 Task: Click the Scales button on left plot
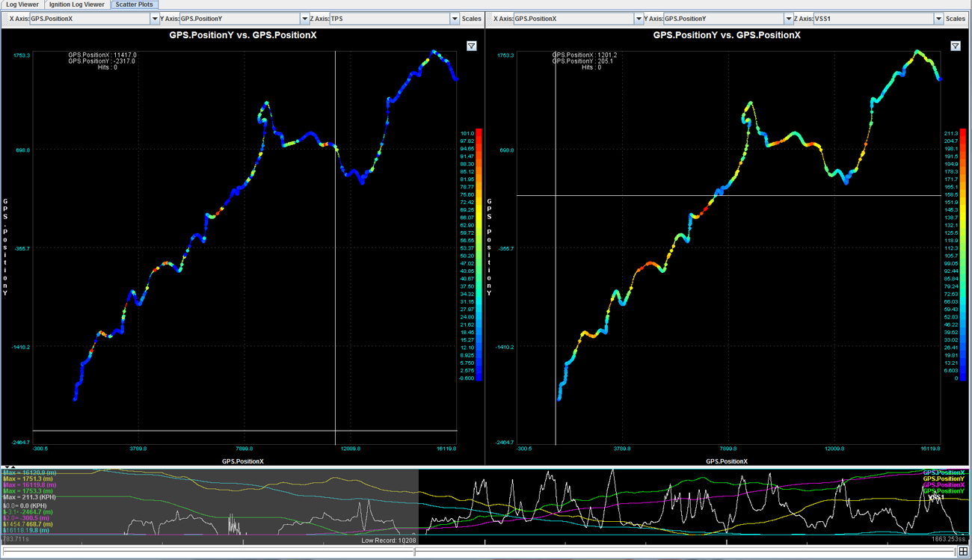(472, 19)
